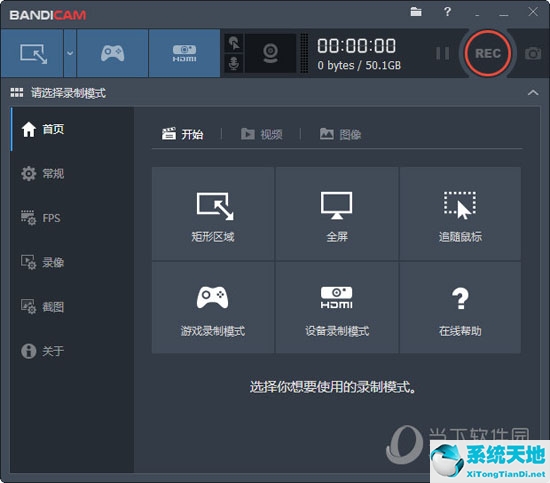Toggle the webcam overlay icon
This screenshot has width=550, height=483.
tap(270, 53)
